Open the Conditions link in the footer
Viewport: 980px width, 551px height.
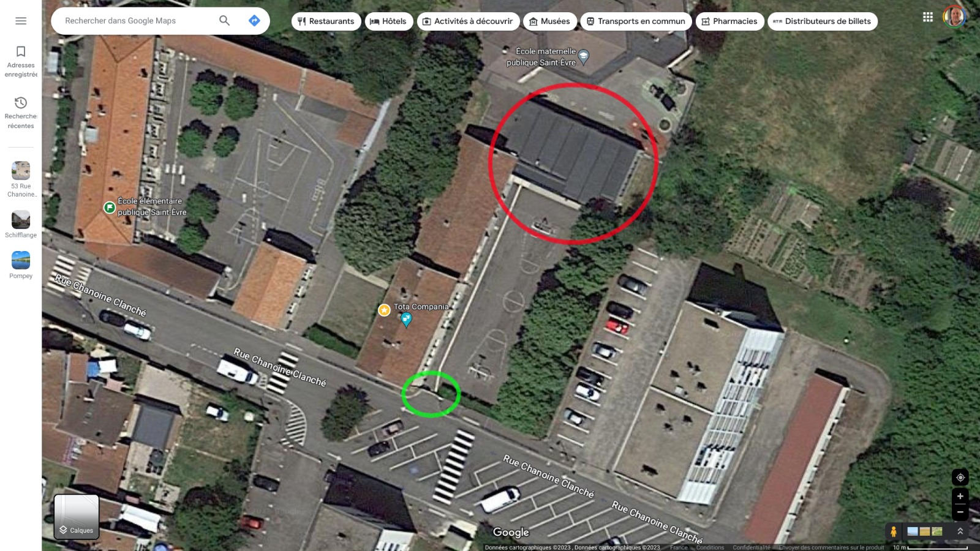(x=710, y=547)
